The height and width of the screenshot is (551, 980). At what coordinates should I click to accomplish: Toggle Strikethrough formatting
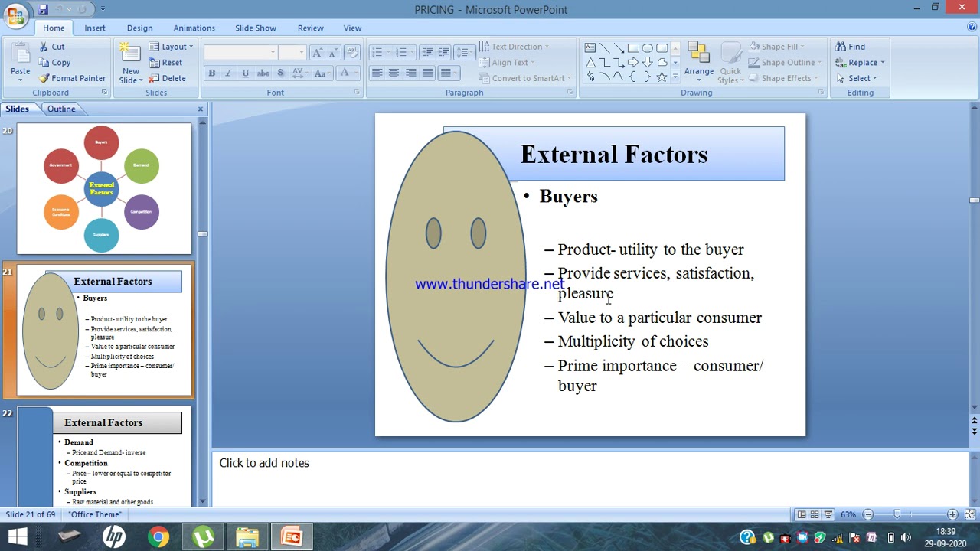263,73
